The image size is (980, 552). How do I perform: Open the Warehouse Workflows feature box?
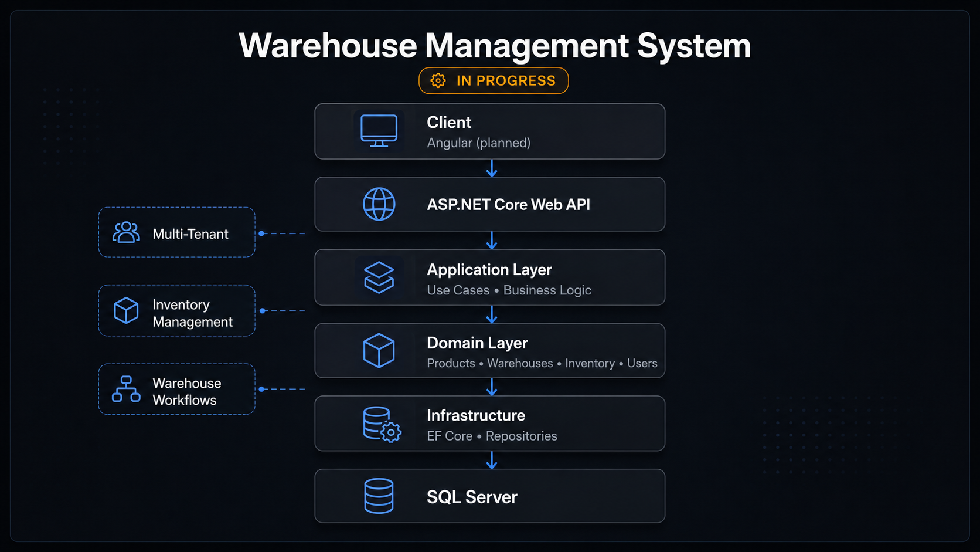[x=177, y=389]
